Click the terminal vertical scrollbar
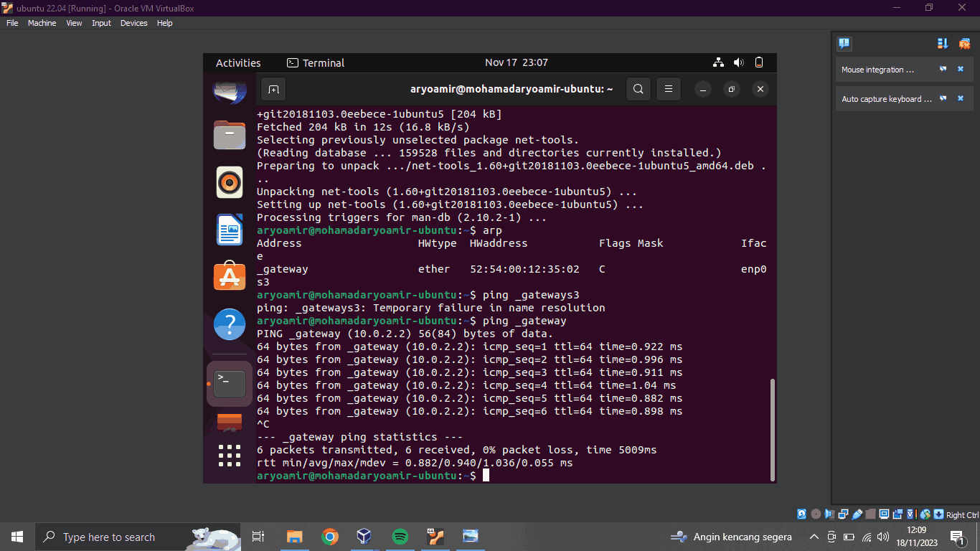This screenshot has width=980, height=551. click(x=772, y=429)
